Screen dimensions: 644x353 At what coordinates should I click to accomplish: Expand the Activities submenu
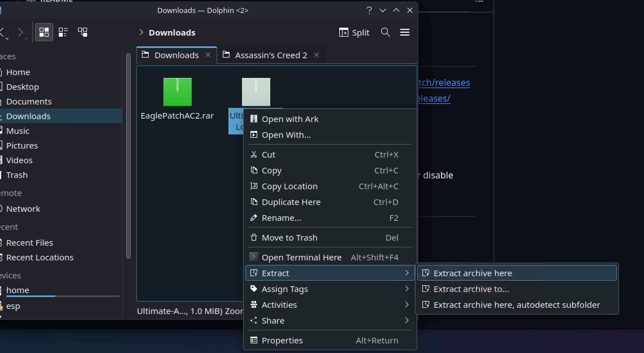coord(330,305)
